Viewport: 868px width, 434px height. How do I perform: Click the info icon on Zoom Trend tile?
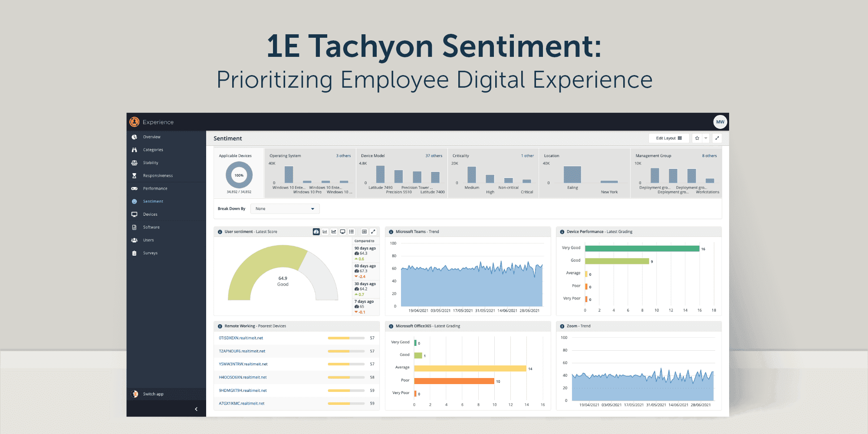(x=562, y=326)
